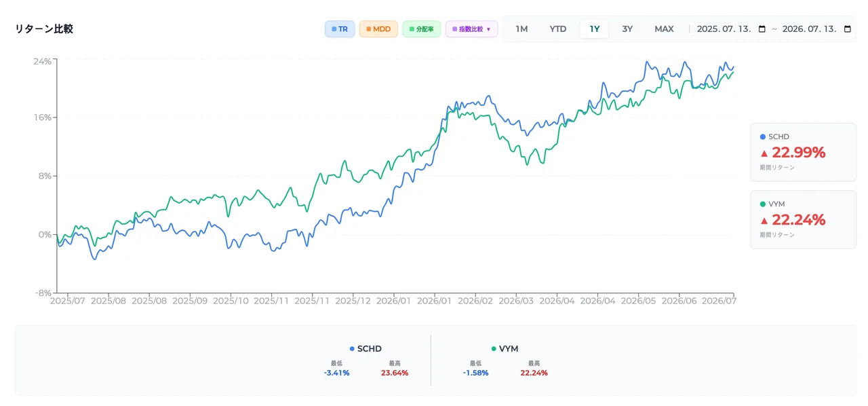Click the 2025/09 x-axis label

191,300
